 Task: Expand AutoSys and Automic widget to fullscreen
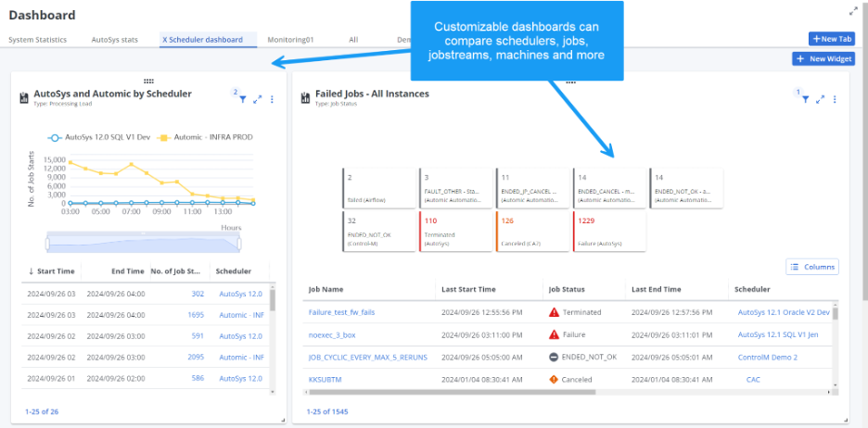click(x=257, y=99)
